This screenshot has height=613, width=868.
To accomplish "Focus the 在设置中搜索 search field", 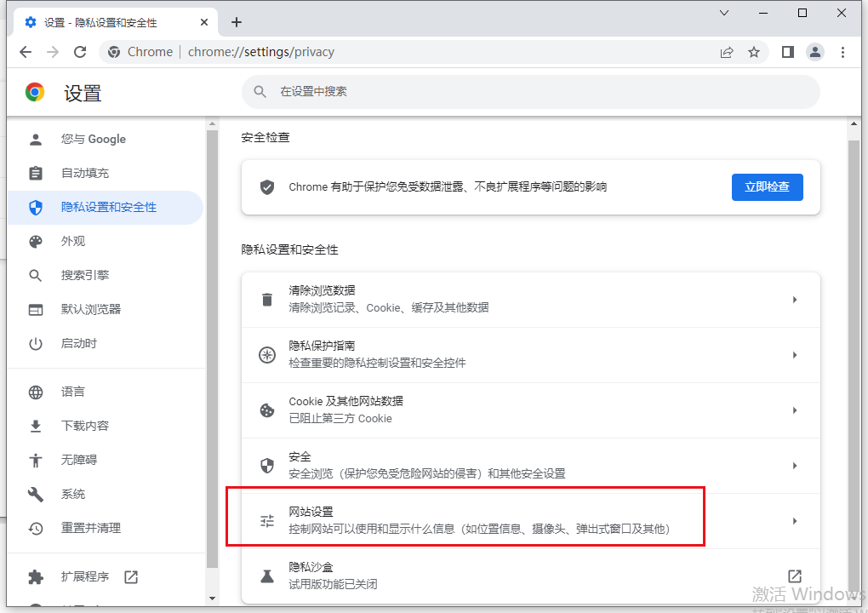I will tap(531, 92).
